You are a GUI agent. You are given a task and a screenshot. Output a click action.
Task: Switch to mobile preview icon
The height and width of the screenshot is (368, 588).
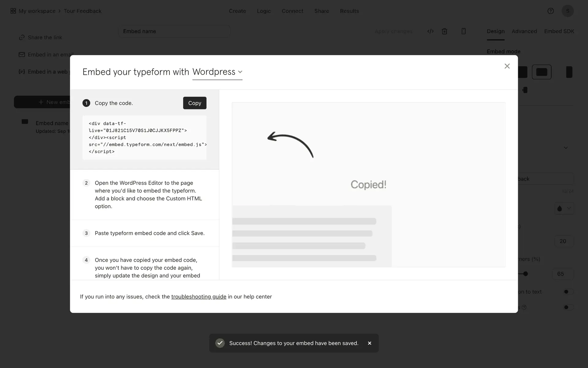(x=463, y=31)
